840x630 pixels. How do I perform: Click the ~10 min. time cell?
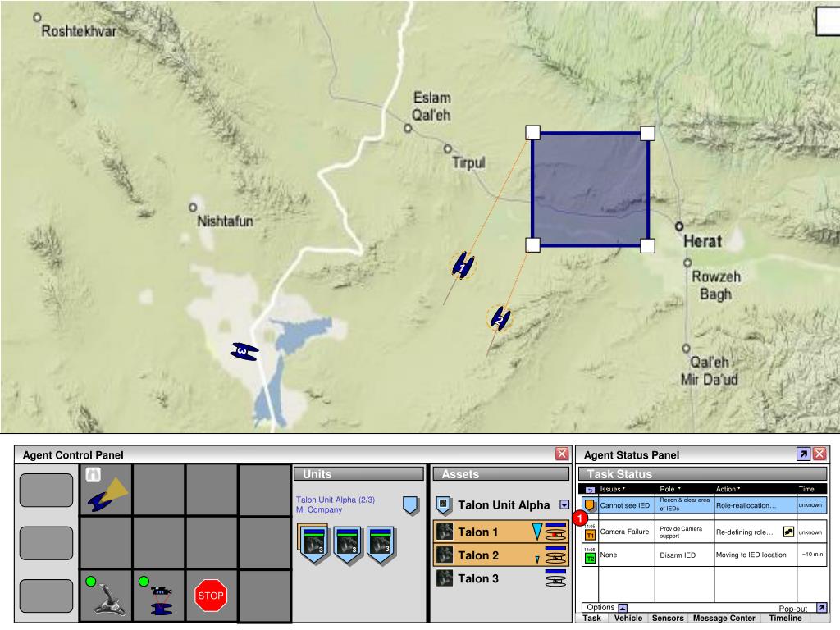[x=812, y=554]
